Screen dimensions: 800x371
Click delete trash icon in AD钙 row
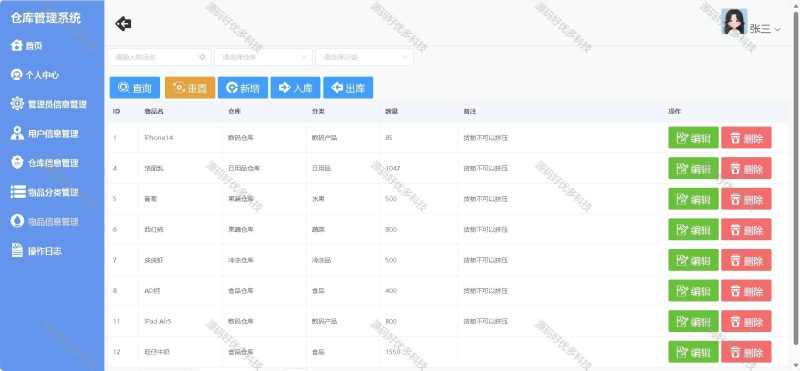tap(735, 291)
